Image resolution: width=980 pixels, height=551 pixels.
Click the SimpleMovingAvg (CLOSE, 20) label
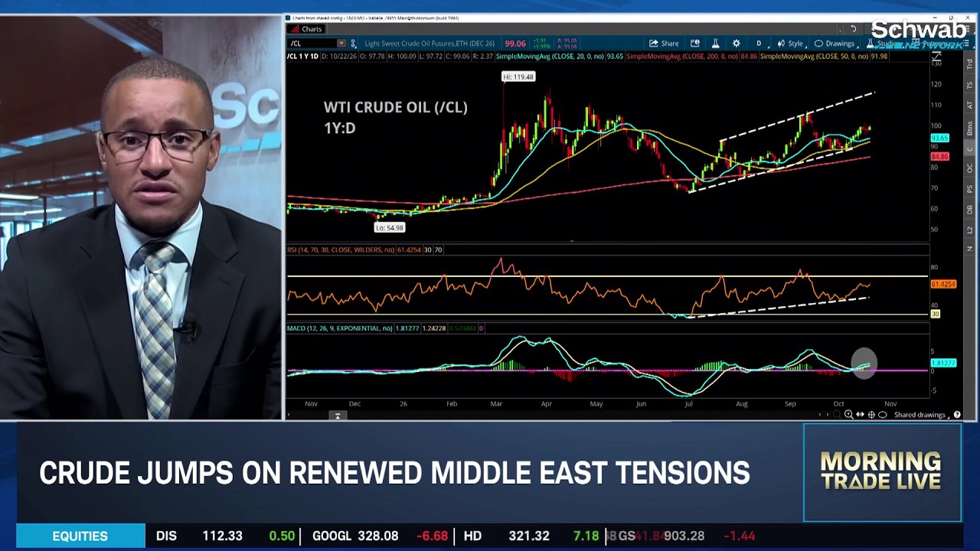tap(550, 57)
